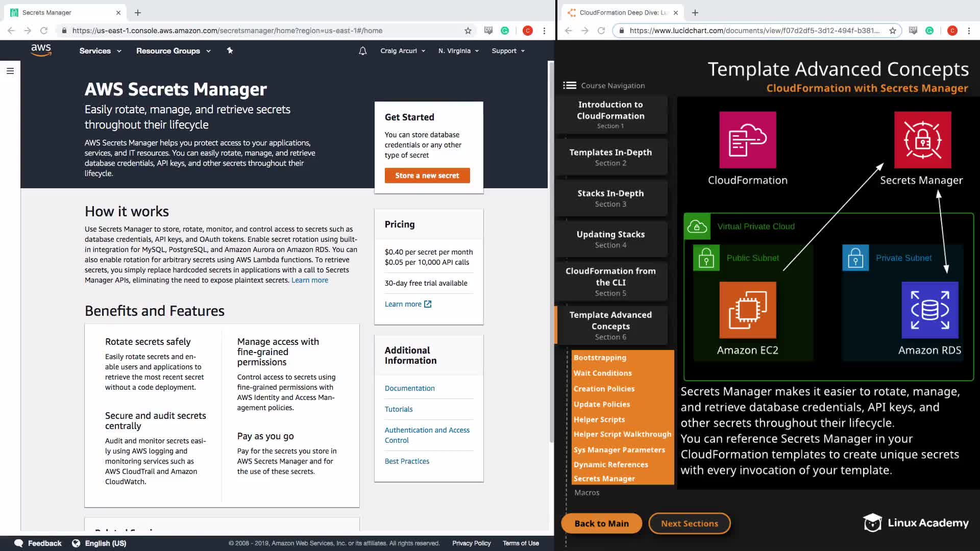
Task: Open the AWS notifications bell
Action: (362, 51)
